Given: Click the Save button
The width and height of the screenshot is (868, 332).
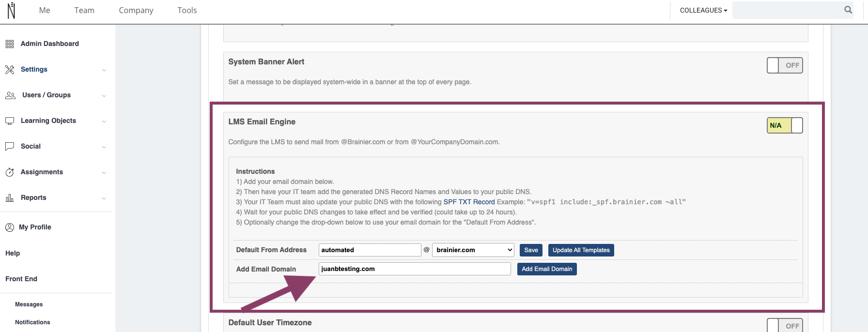Looking at the screenshot, I should click(531, 250).
